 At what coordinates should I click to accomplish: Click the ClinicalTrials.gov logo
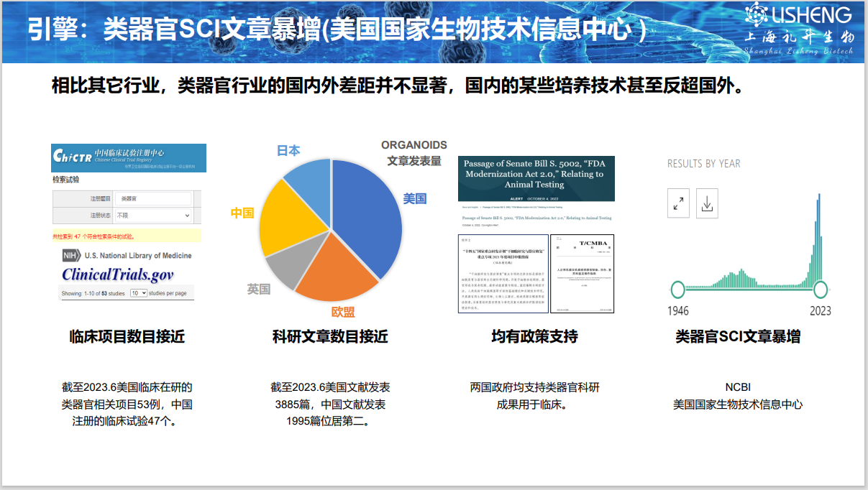[x=117, y=274]
